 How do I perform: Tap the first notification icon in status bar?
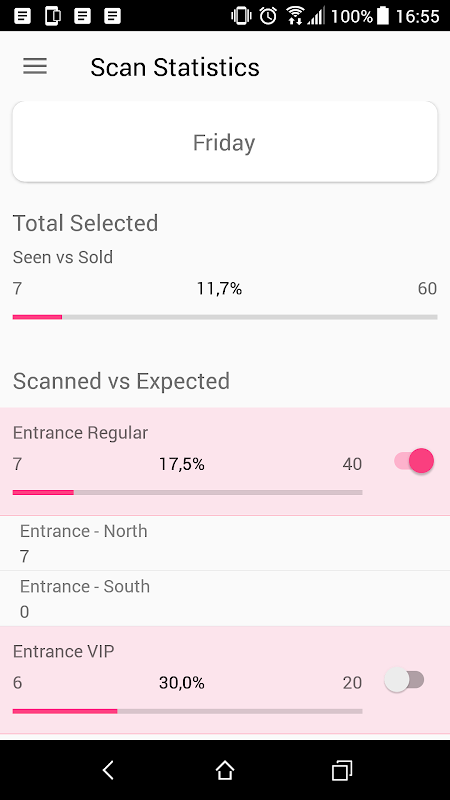(22, 16)
